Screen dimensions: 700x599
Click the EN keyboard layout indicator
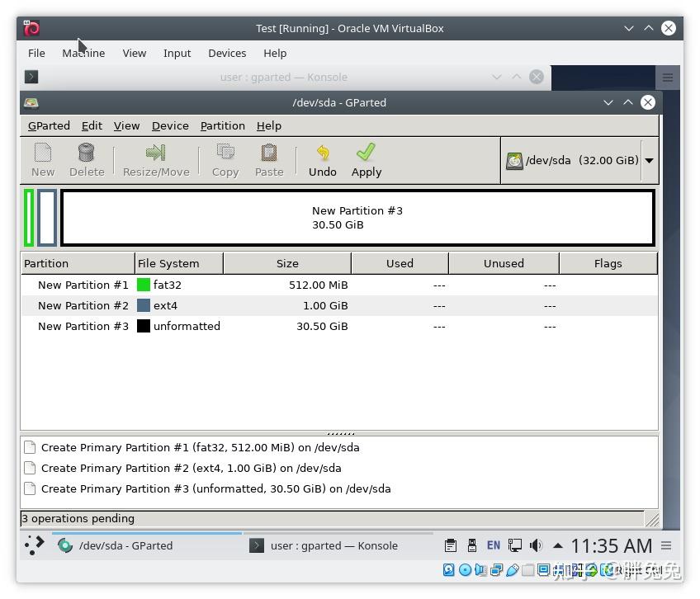pyautogui.click(x=494, y=545)
